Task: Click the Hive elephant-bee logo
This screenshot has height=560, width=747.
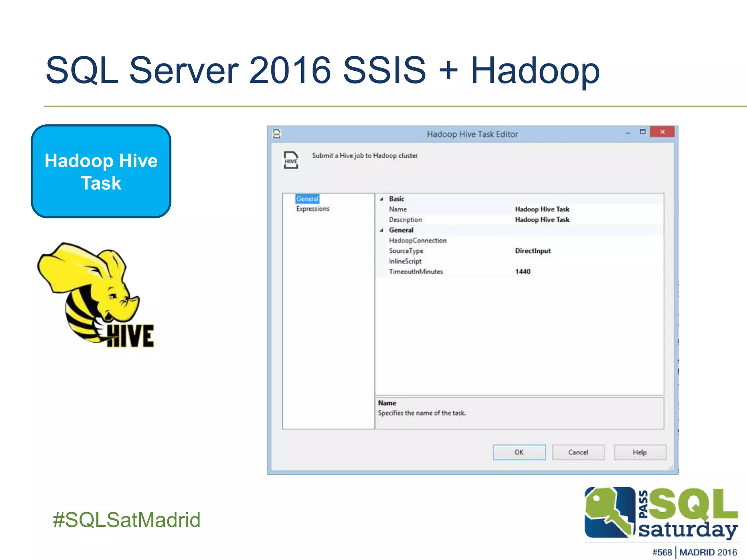Action: coord(96,295)
